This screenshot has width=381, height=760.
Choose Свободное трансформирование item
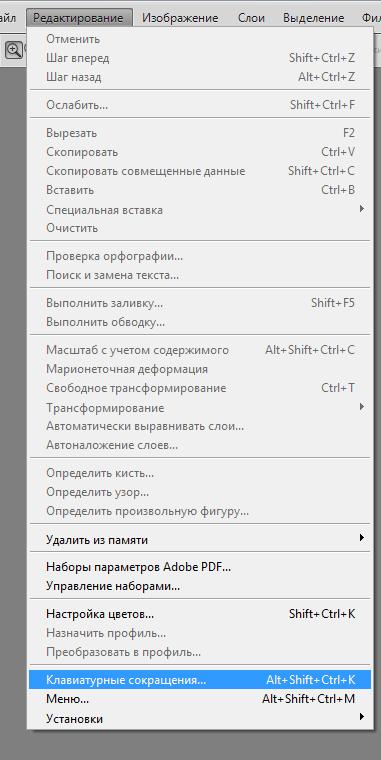(x=200, y=388)
